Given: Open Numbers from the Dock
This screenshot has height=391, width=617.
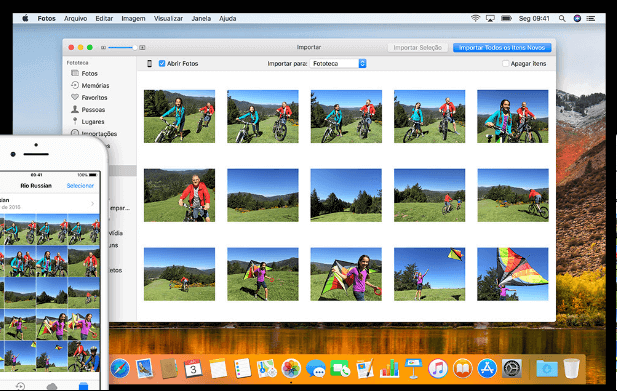Looking at the screenshot, I should pos(389,369).
